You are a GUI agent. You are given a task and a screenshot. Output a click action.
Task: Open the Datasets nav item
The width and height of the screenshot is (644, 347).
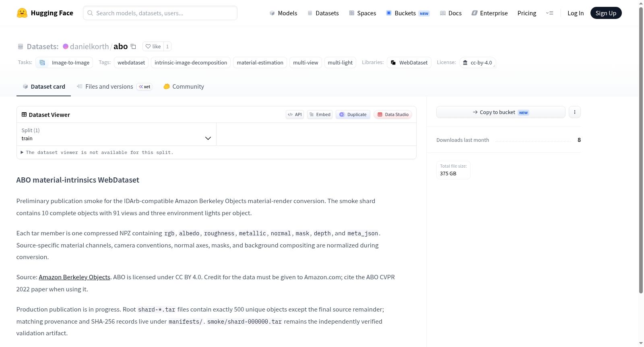(x=323, y=13)
